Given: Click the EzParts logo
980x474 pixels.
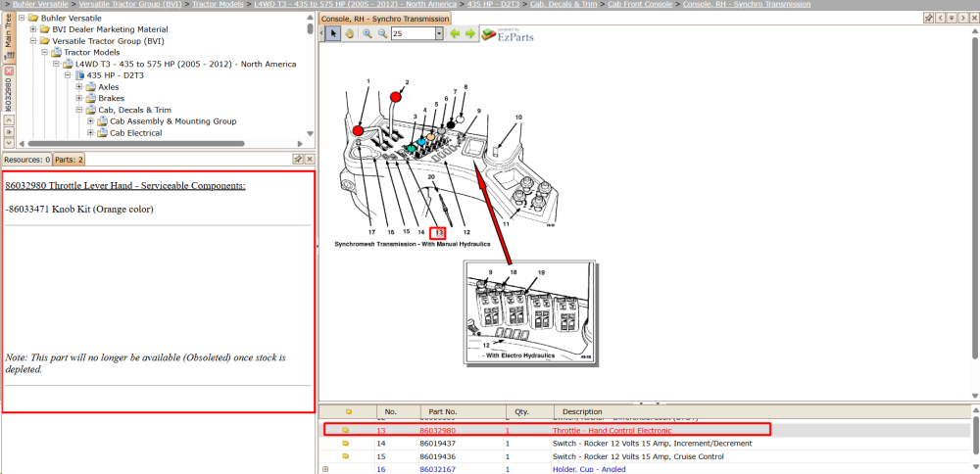Looking at the screenshot, I should point(508,34).
